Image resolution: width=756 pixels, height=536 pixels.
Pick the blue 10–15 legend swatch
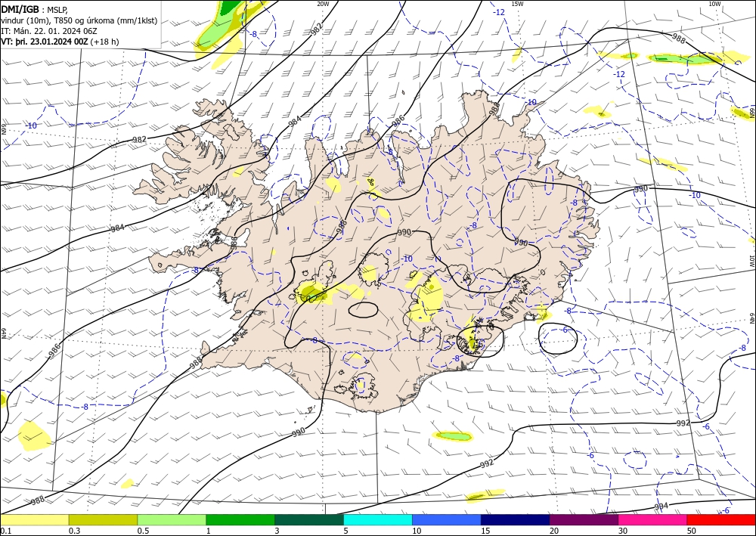pyautogui.click(x=447, y=519)
